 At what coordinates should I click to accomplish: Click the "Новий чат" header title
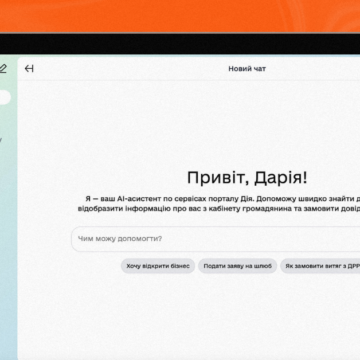pos(247,69)
